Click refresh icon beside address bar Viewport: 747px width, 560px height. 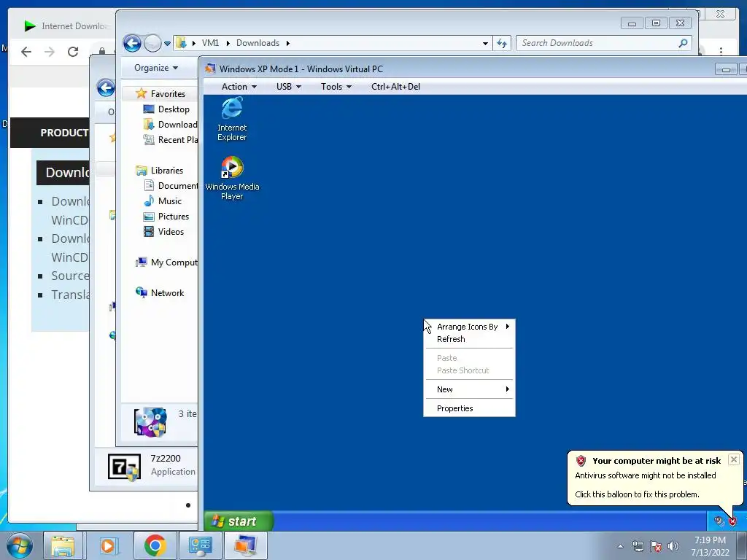(502, 43)
